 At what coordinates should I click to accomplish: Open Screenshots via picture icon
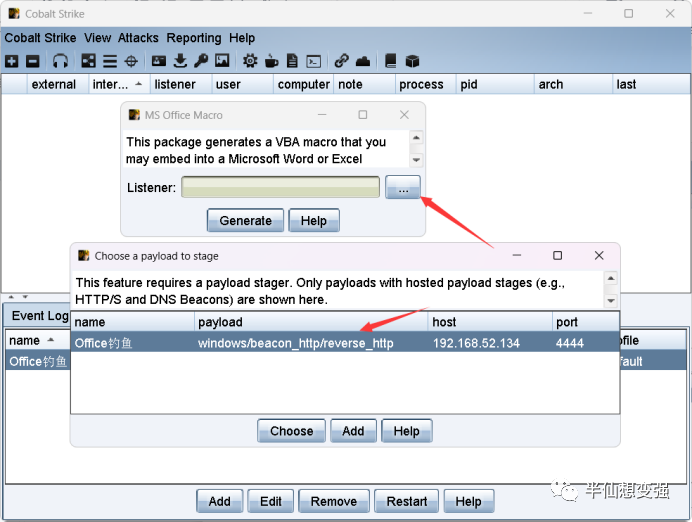tap(222, 61)
